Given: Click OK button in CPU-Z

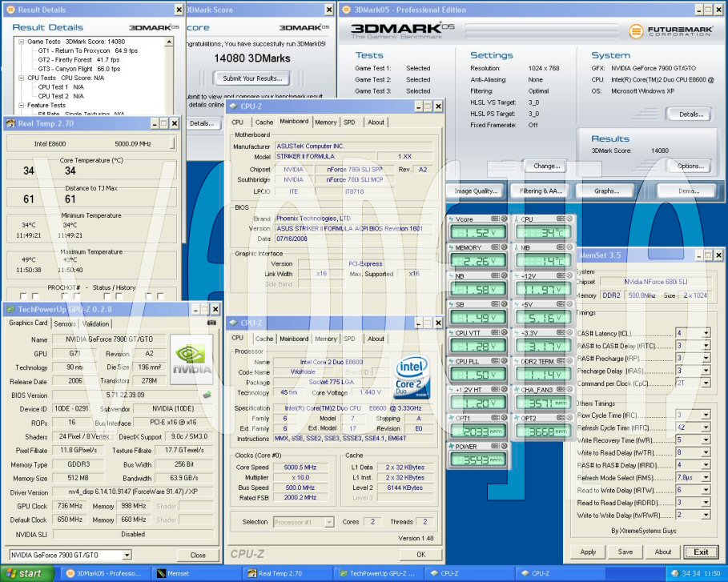Looking at the screenshot, I should pyautogui.click(x=420, y=554).
